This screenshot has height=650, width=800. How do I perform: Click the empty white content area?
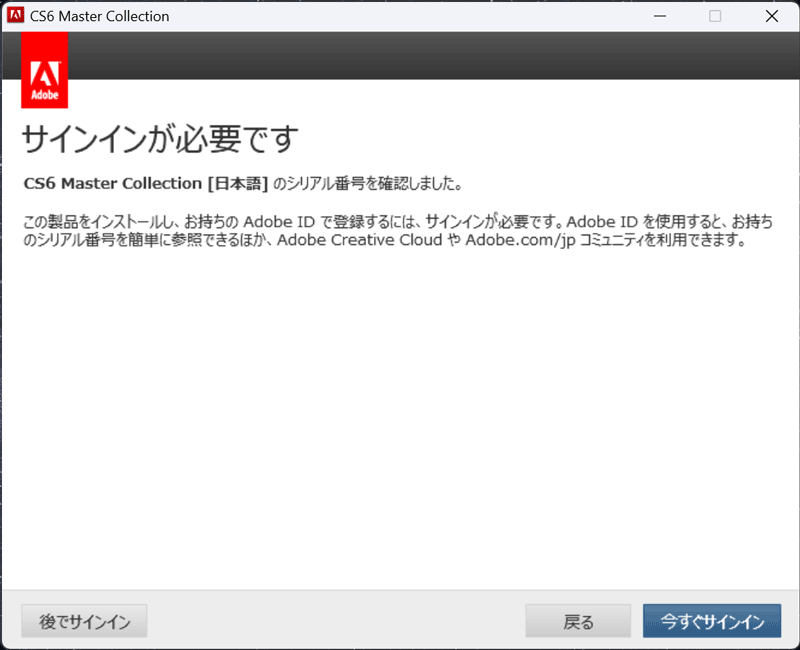(x=400, y=418)
